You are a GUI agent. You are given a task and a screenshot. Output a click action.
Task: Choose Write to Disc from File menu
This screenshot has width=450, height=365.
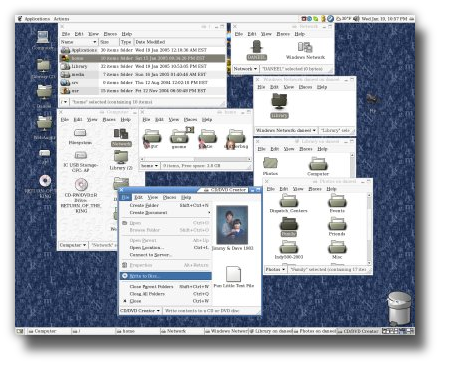point(166,276)
